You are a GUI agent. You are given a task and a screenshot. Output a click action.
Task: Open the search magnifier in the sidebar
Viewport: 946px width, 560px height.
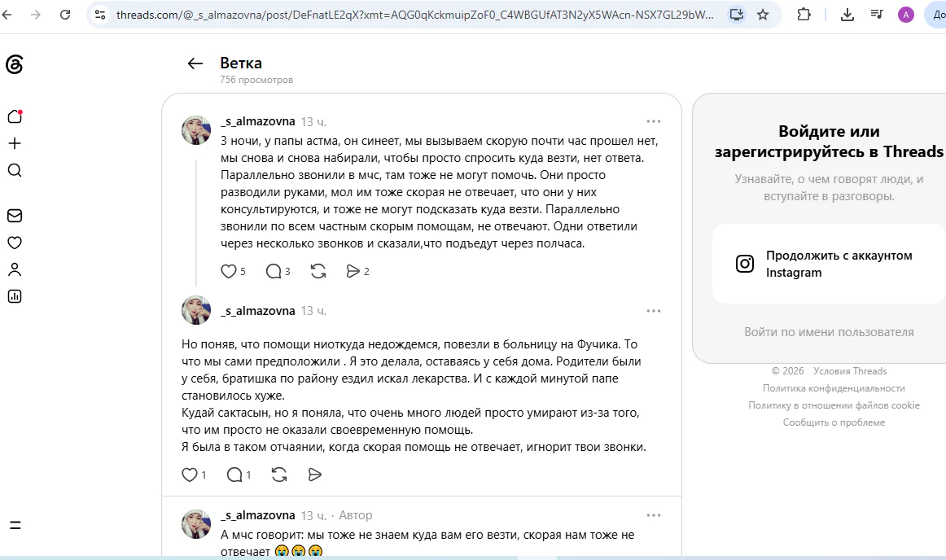tap(15, 170)
